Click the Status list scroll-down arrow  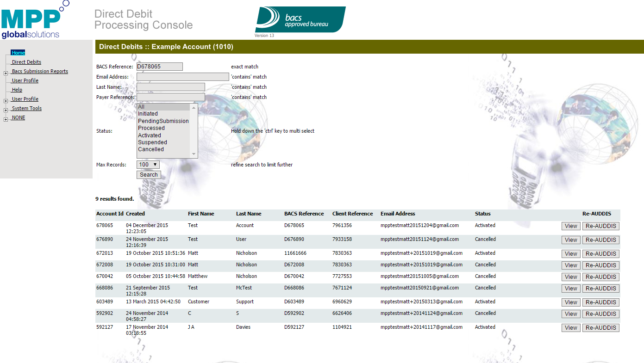click(194, 154)
